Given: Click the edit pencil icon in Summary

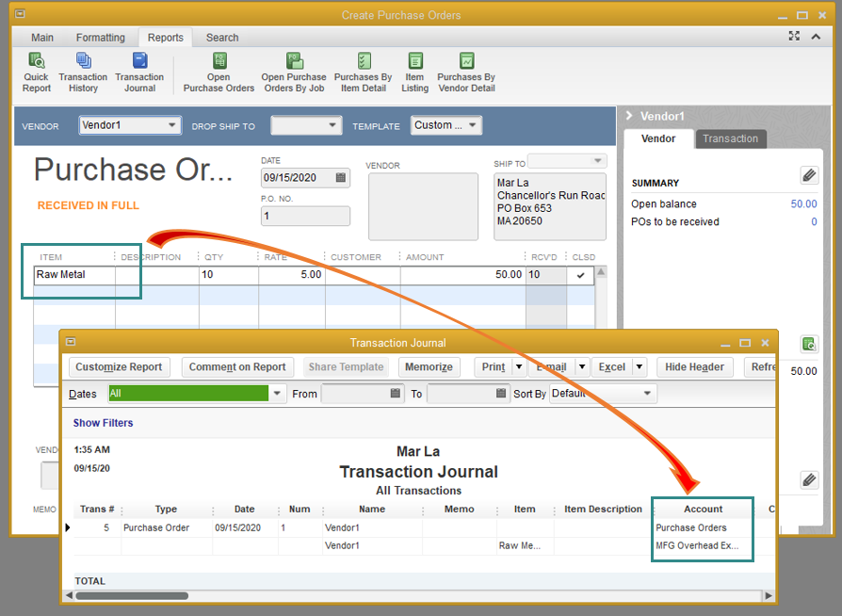Looking at the screenshot, I should coord(809,175).
